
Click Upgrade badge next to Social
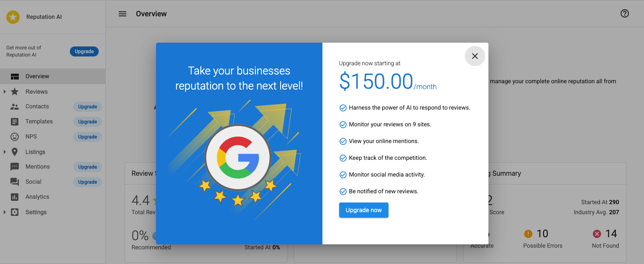(x=87, y=182)
